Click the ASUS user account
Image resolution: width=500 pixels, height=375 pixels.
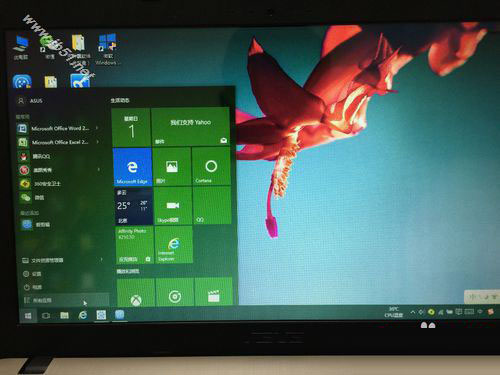[x=31, y=101]
